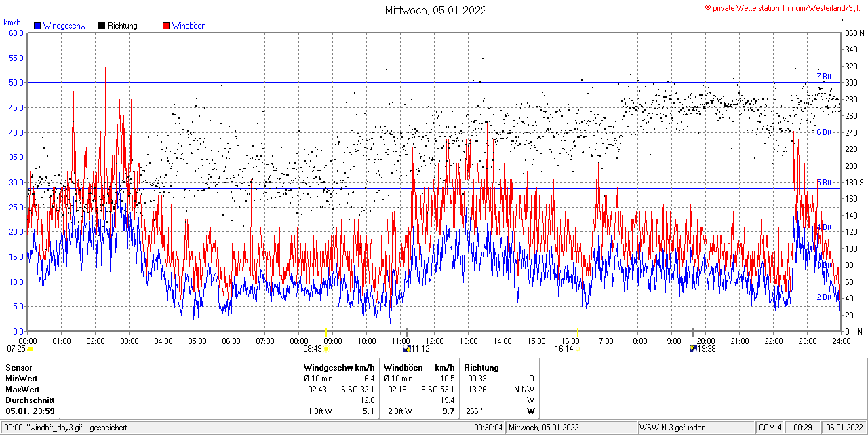Click the Sensor header in the table
The image size is (868, 435).
coord(19,368)
